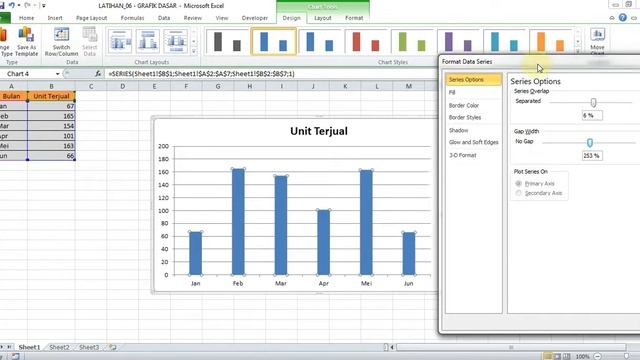The width and height of the screenshot is (640, 360).
Task: Click the Redo icon in the title bar
Action: [27, 5]
